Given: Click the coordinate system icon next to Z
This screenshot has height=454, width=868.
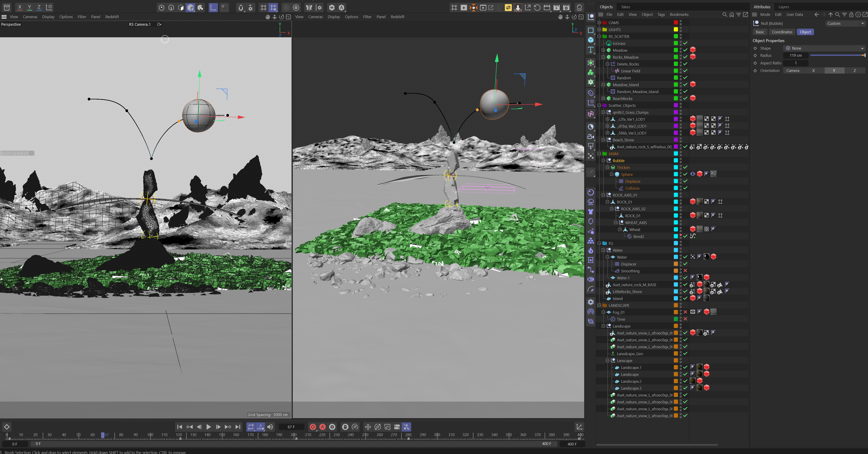Looking at the screenshot, I should 49,7.
